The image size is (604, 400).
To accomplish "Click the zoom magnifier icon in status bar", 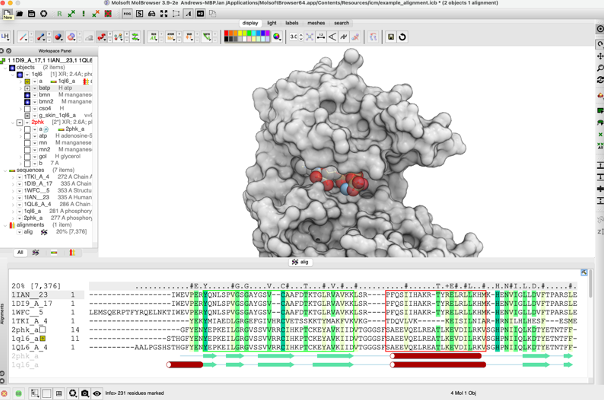I will pyautogui.click(x=72, y=394).
